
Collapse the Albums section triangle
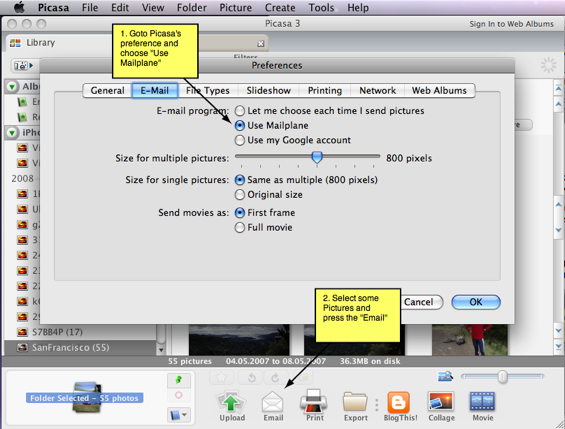pos(12,87)
